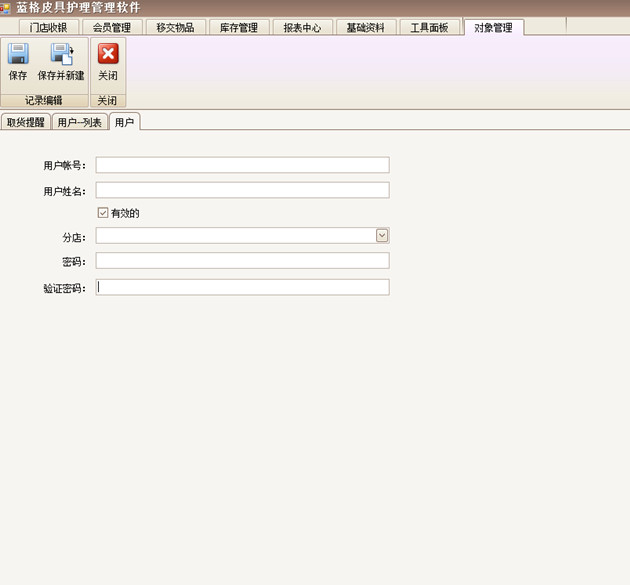Switch to the 会员管理 tab
Screen dimensions: 630x585
click(112, 28)
